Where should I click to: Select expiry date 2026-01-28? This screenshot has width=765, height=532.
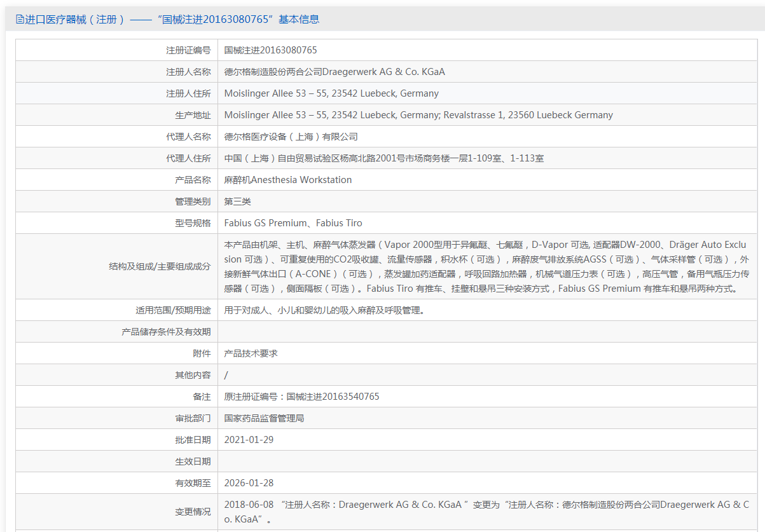[249, 483]
